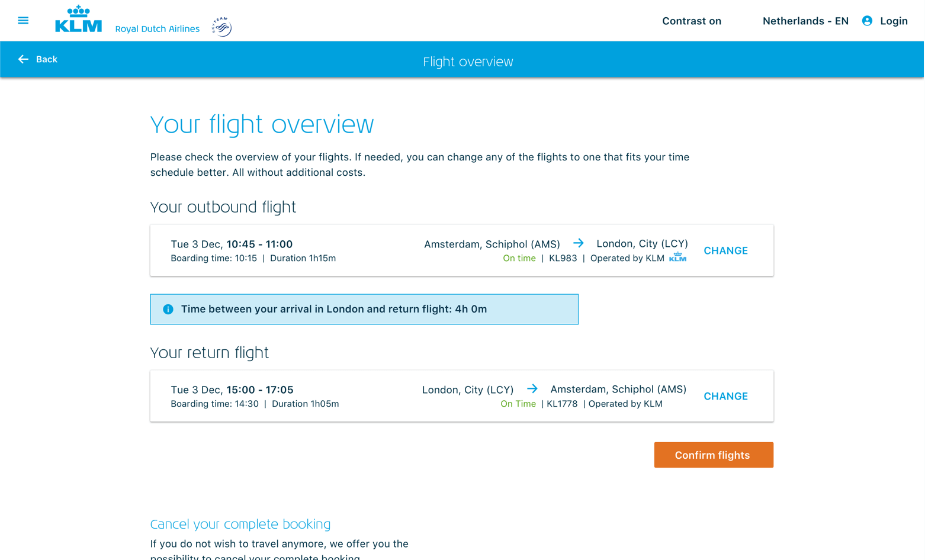Click the info icon in layover notice
Screen dimensions: 925x560
[x=168, y=309]
